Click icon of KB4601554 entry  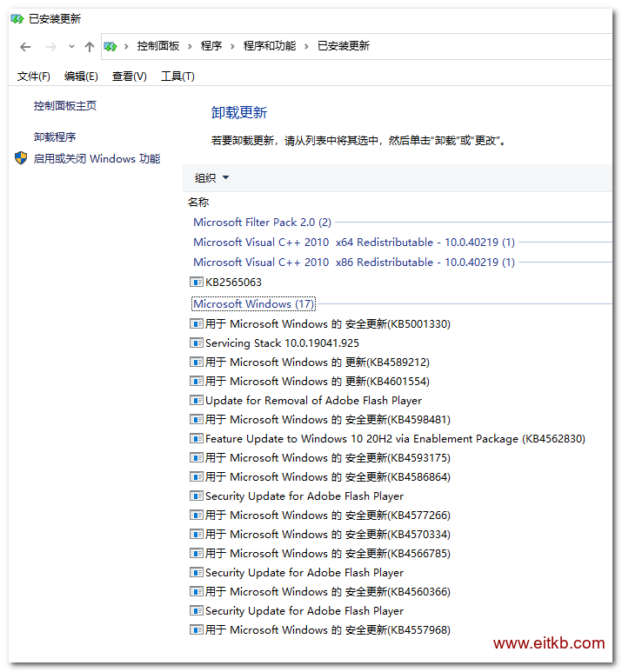[197, 381]
